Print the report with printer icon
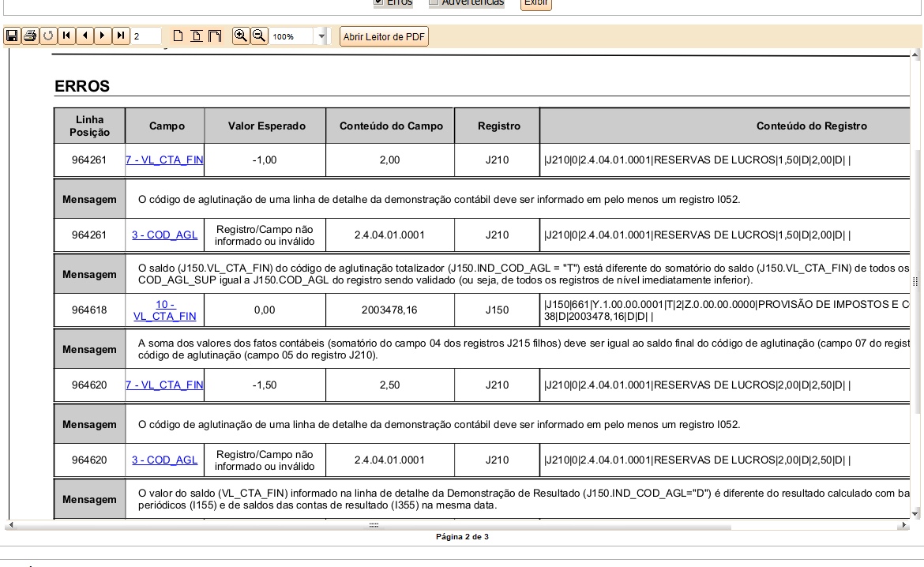Image resolution: width=924 pixels, height=567 pixels. [30, 36]
